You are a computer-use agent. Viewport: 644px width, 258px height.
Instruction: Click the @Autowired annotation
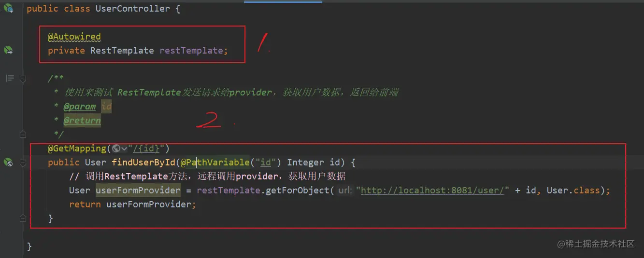pos(74,37)
